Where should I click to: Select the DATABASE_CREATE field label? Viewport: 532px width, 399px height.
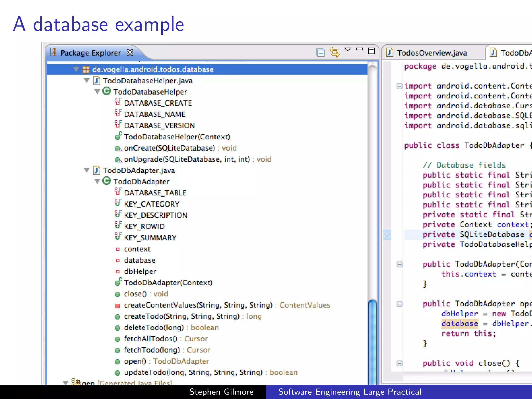[x=158, y=103]
